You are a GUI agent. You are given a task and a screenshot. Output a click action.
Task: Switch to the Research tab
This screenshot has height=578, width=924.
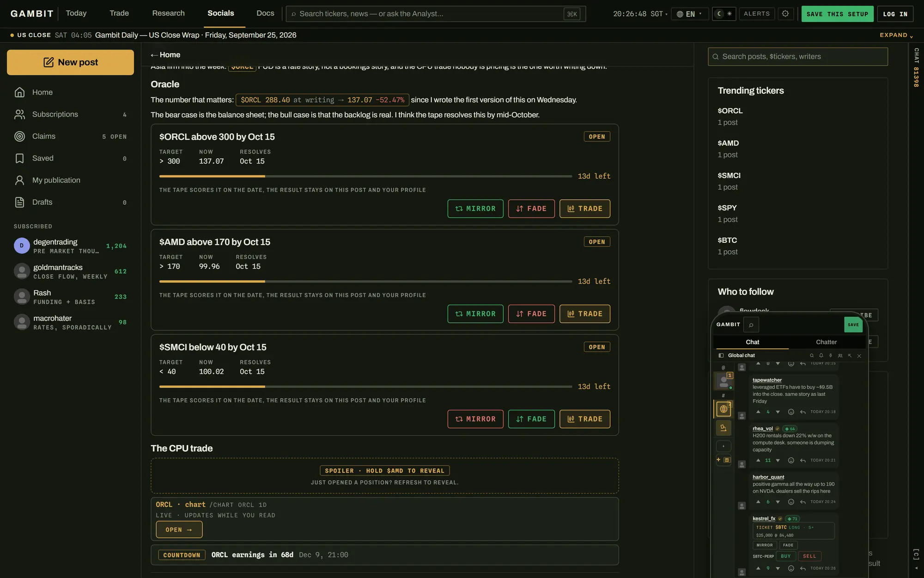[168, 13]
